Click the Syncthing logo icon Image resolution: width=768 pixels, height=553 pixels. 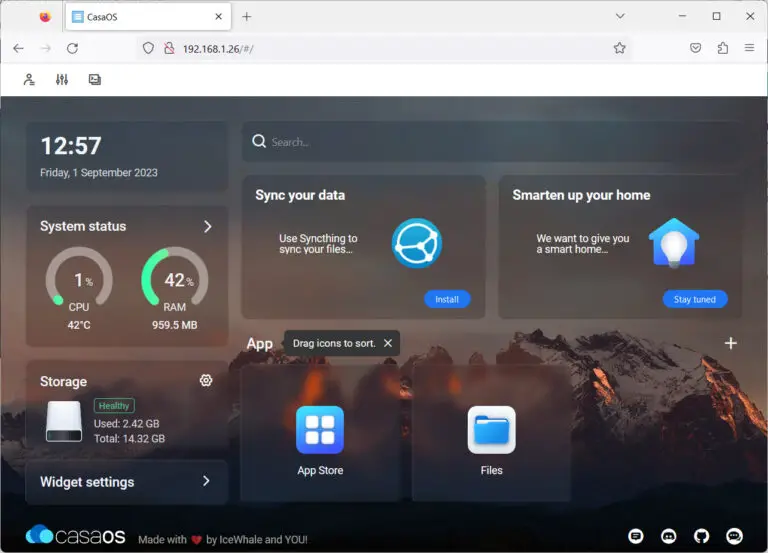tap(416, 243)
